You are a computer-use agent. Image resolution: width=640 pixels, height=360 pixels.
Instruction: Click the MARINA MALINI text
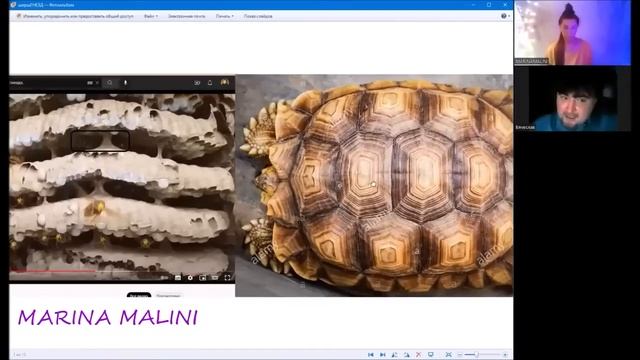coord(108,318)
